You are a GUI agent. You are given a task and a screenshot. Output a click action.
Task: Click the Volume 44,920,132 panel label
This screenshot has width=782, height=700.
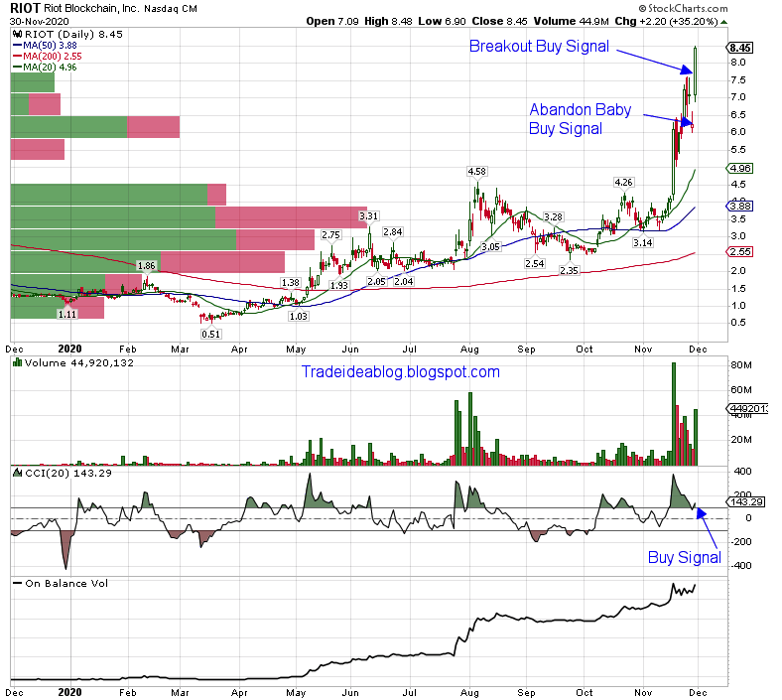coord(78,362)
